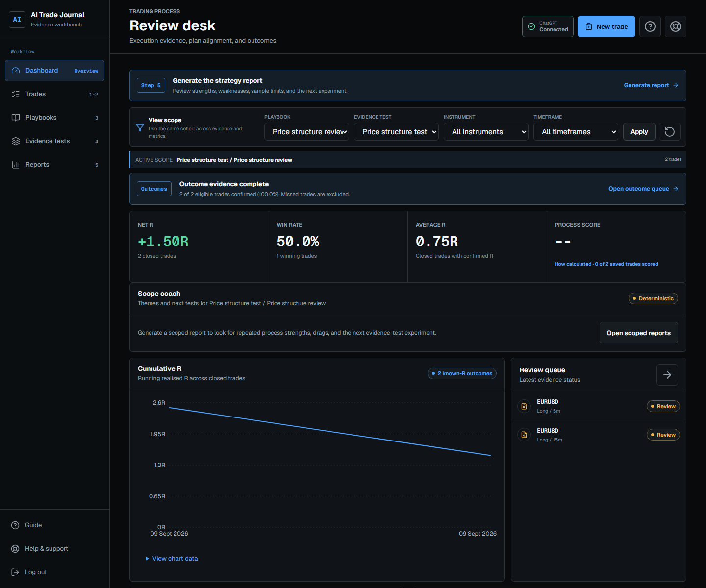Click the arrow beside Generate report
706x588 pixels.
pyautogui.click(x=676, y=85)
